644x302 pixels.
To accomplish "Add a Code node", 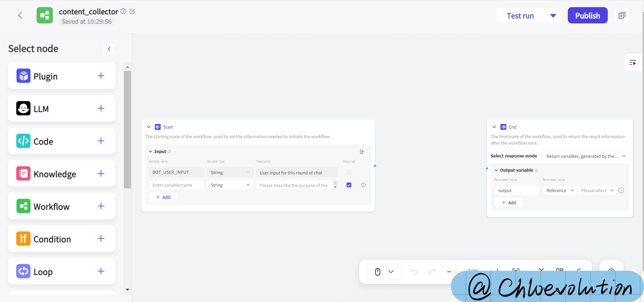I will pyautogui.click(x=101, y=141).
